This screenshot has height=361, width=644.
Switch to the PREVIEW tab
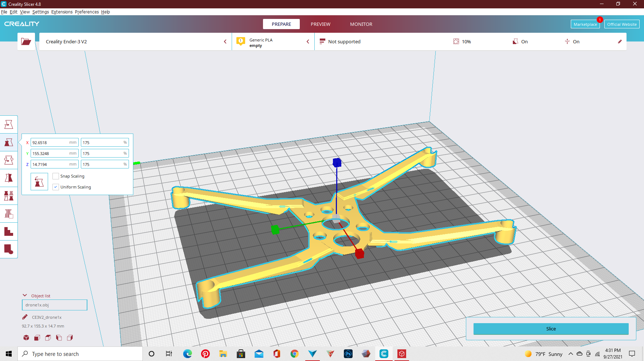point(321,24)
